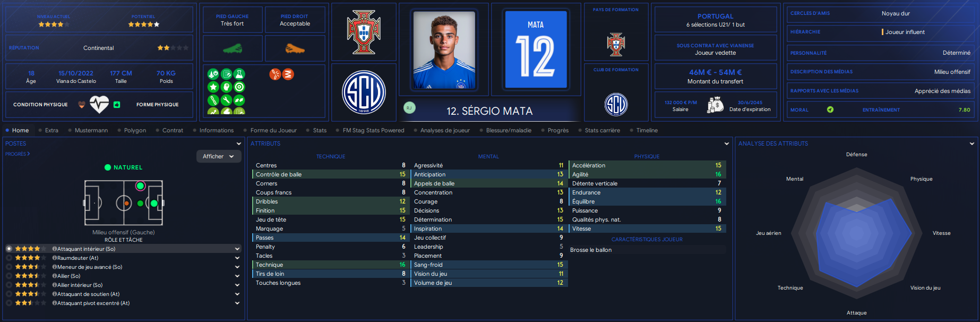
Task: Select the Raumdeuter (At) role radio button
Action: (9, 258)
